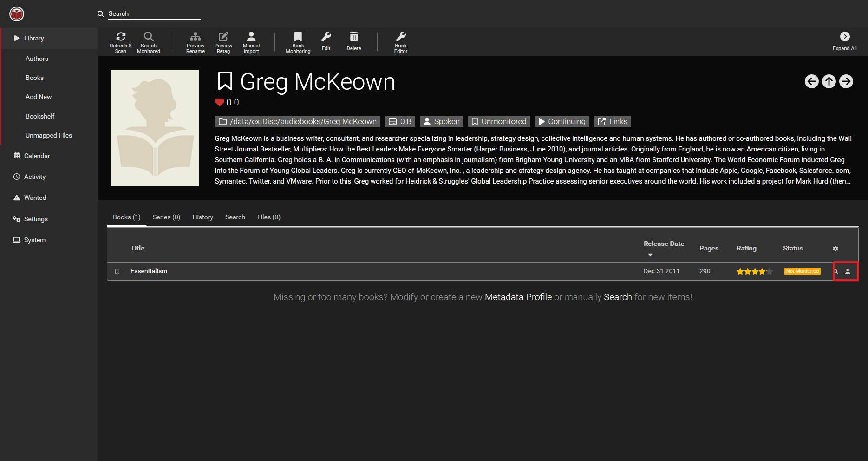The image size is (868, 461).
Task: Open Preview Rename tool
Action: tap(196, 37)
